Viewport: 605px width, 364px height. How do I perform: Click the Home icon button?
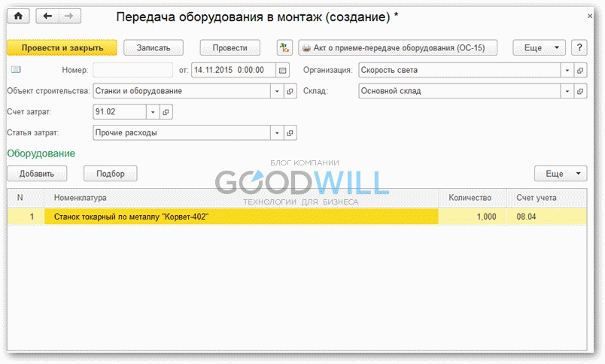coord(20,16)
